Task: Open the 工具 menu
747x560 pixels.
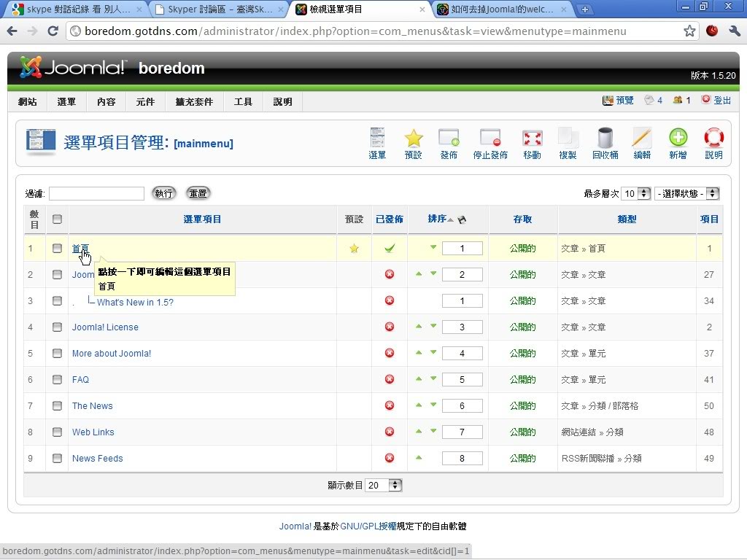Action: tap(243, 101)
